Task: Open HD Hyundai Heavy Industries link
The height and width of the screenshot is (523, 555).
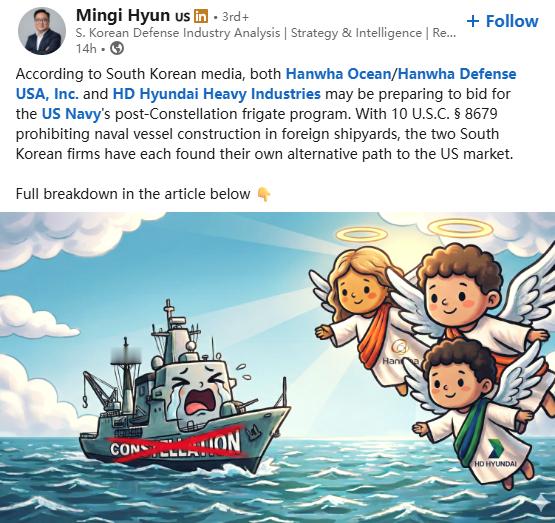Action: [x=217, y=94]
